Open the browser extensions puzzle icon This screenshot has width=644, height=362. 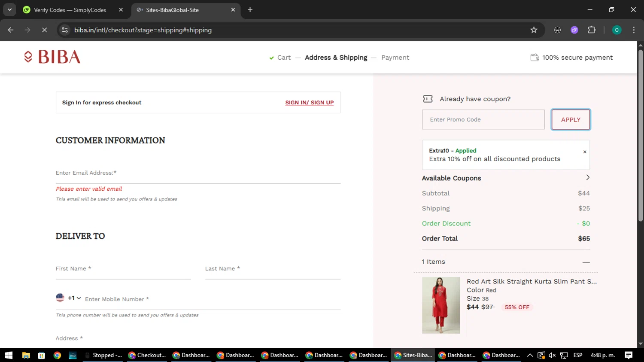pyautogui.click(x=592, y=30)
